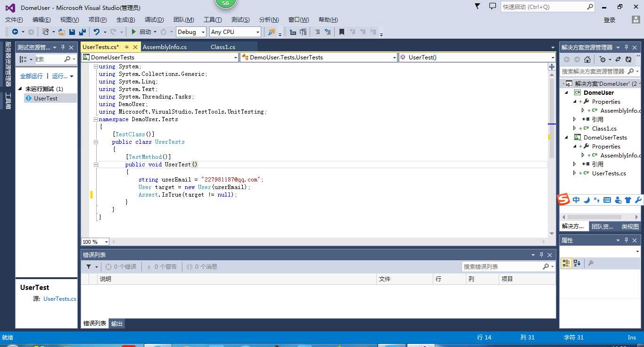This screenshot has width=644, height=347.
Task: Click the 登录 sign-in link
Action: tap(610, 20)
